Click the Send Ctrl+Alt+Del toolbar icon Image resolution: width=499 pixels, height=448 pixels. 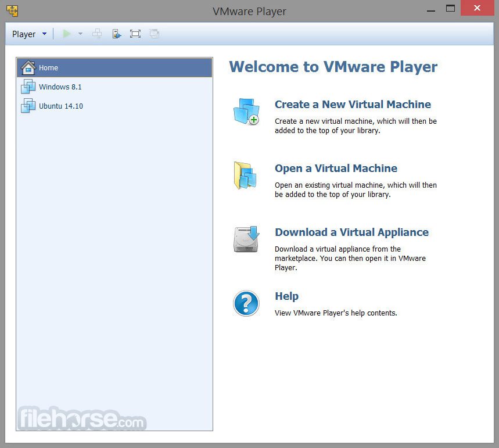click(x=97, y=33)
